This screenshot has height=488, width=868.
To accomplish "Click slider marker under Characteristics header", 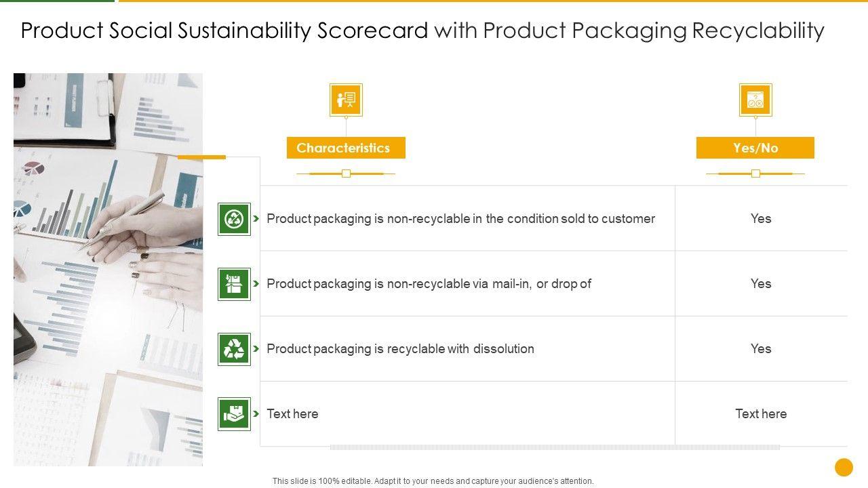I will [346, 174].
